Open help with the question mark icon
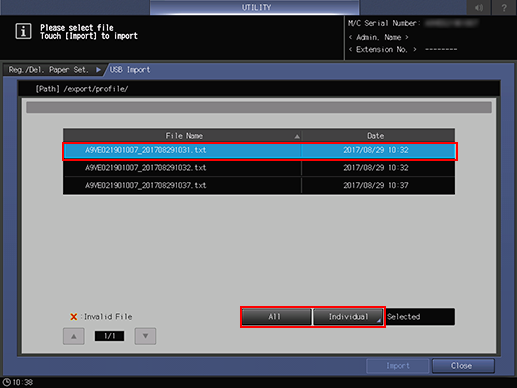This screenshot has width=517, height=388. 504,7
